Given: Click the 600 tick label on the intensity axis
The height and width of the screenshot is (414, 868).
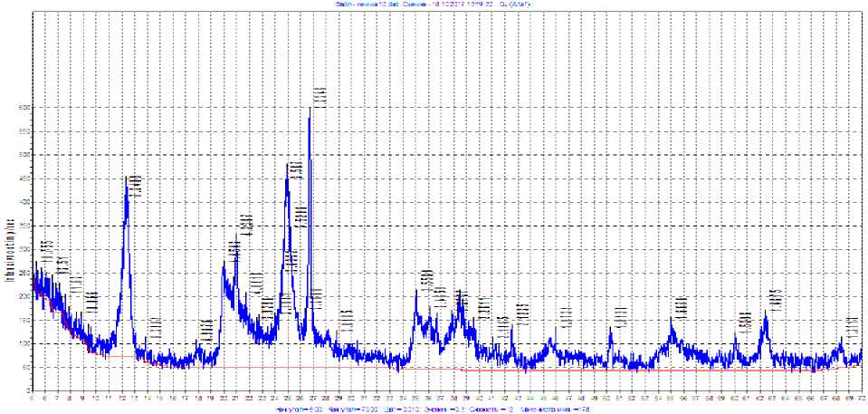Looking at the screenshot, I should click(x=24, y=108).
